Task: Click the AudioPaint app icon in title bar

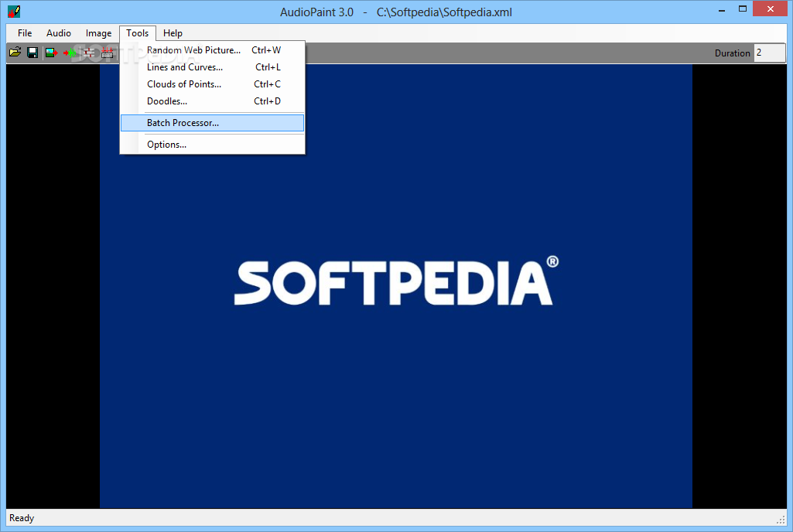Action: coord(14,11)
